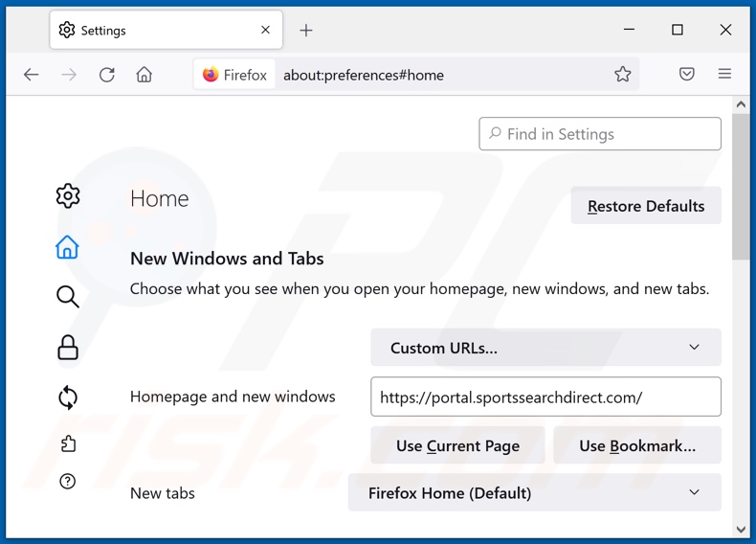
Task: Open Privacy & Security lock category
Action: pos(68,348)
